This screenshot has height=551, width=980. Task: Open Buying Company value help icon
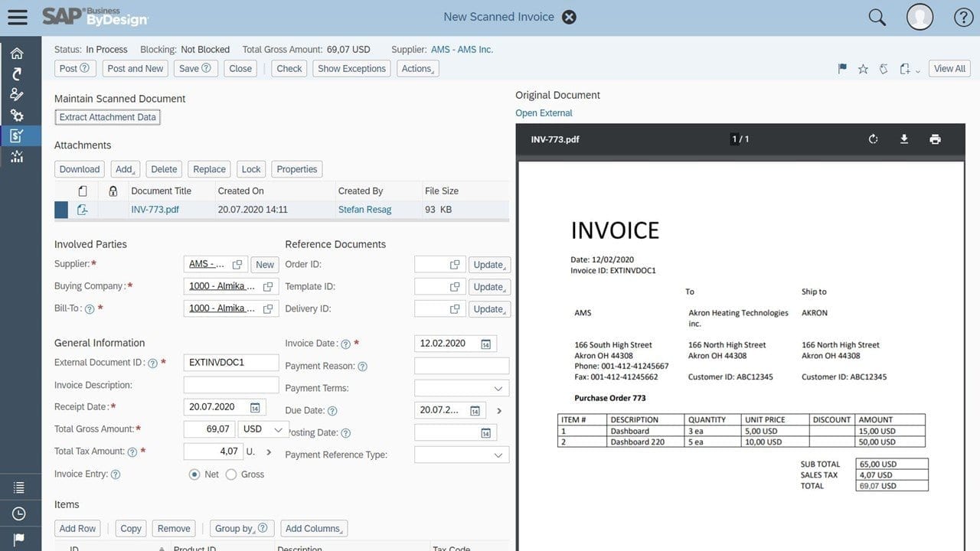(268, 287)
